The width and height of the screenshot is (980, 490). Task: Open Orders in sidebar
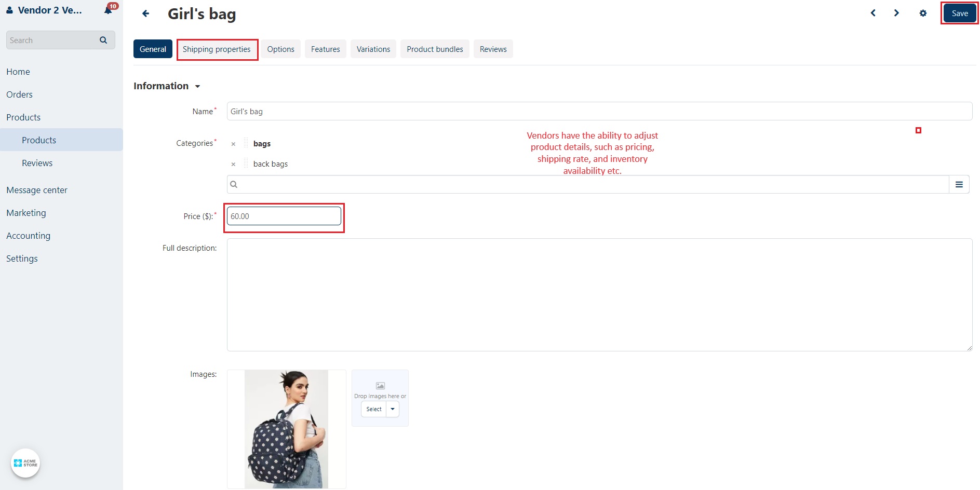pyautogui.click(x=19, y=94)
